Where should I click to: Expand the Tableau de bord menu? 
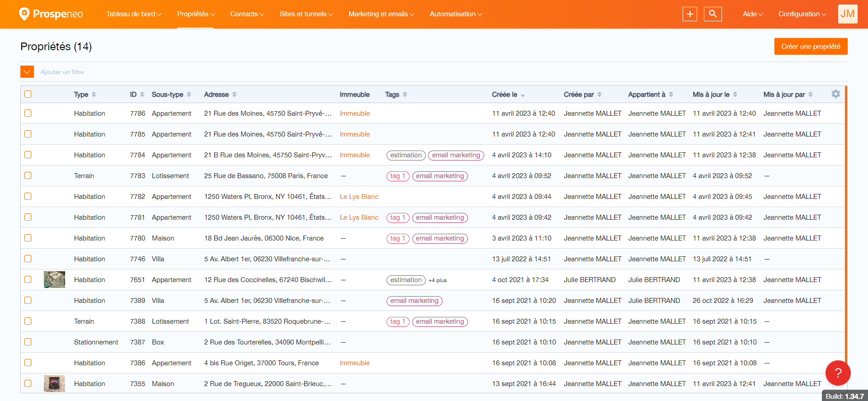tap(134, 14)
